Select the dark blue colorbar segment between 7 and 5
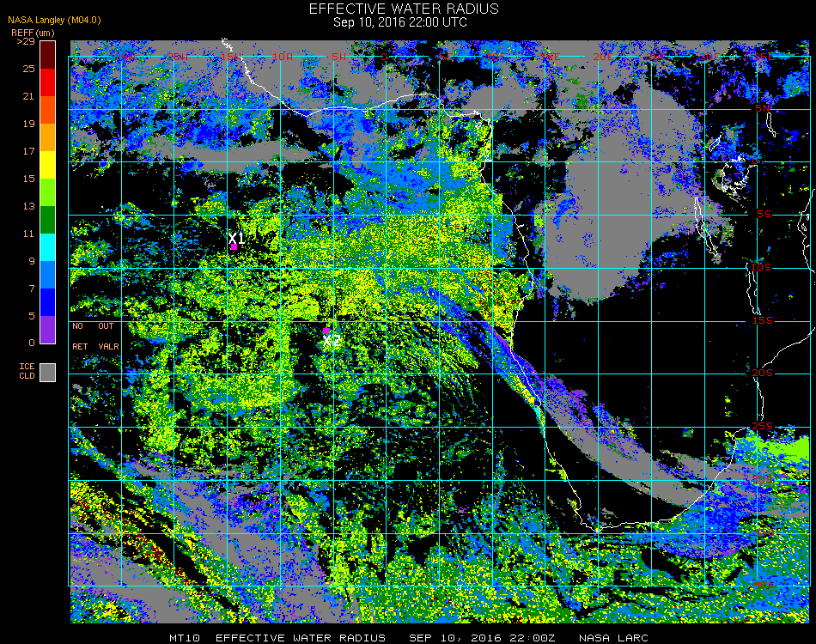The height and width of the screenshot is (644, 816). click(48, 303)
